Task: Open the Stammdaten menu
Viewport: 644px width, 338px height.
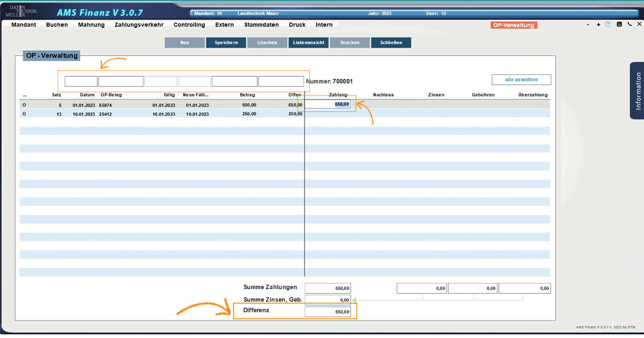Action: click(261, 25)
